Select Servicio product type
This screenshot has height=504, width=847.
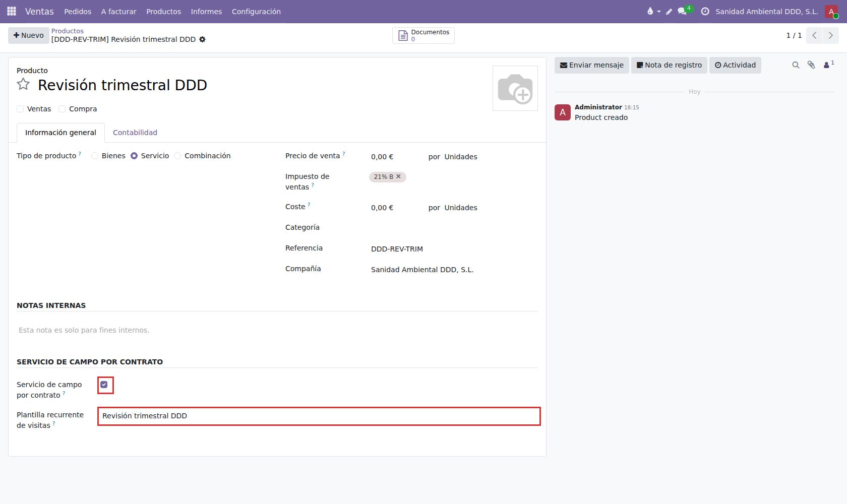tap(134, 156)
